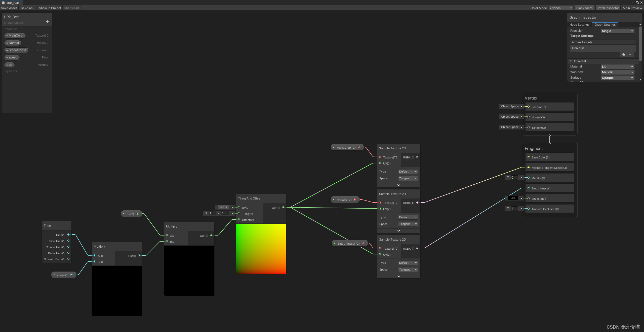Click first Sample Texture RGBA(4) port
The height and width of the screenshot is (332, 644).
417,157
